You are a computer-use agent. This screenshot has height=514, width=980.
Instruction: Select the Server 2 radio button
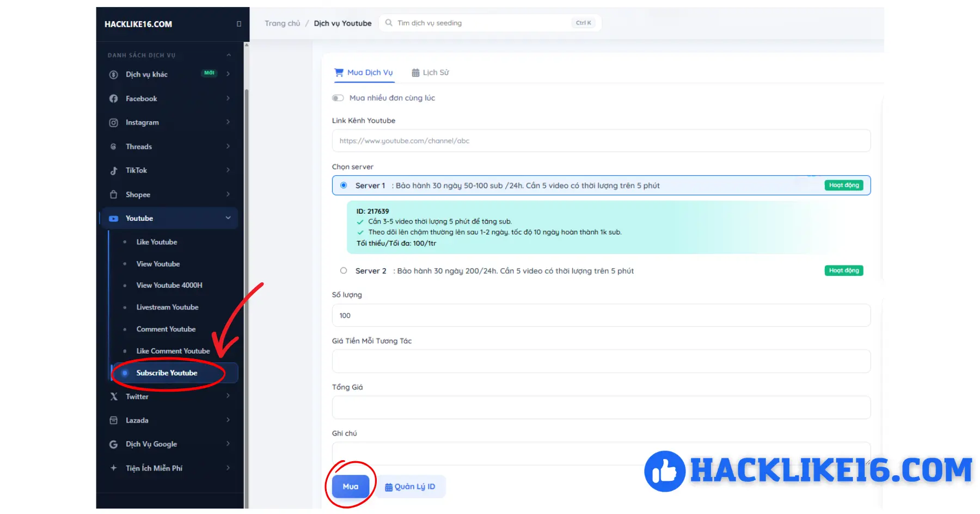(x=344, y=270)
